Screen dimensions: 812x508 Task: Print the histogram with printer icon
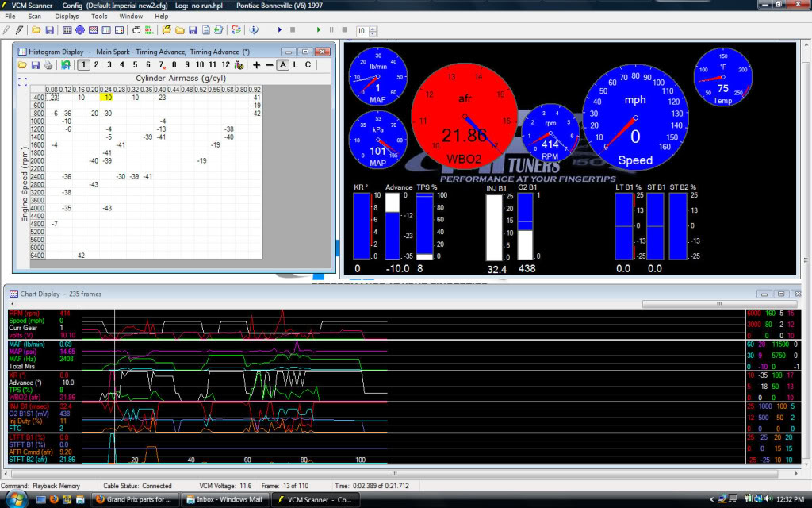(48, 65)
